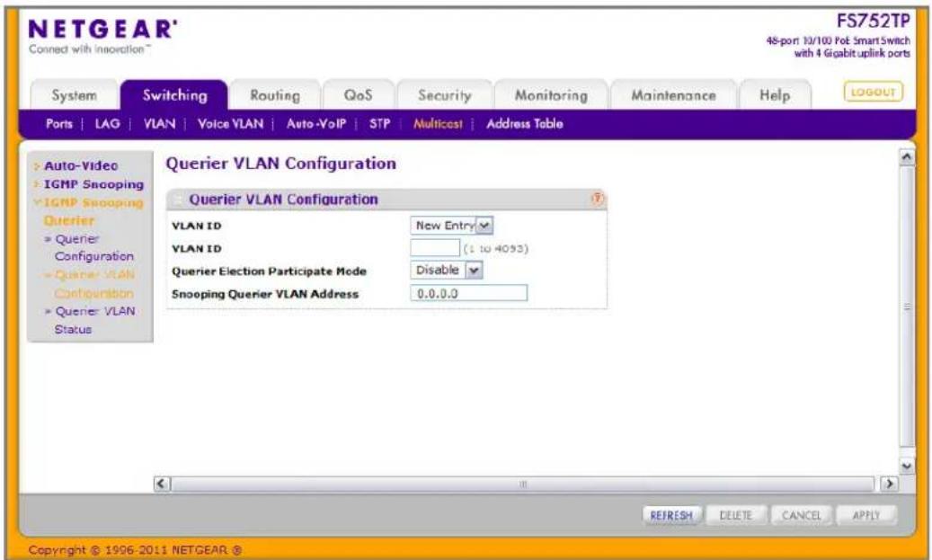The height and width of the screenshot is (560, 932).
Task: Expand the IGMP Snooping sidebar item
Action: click(x=93, y=184)
